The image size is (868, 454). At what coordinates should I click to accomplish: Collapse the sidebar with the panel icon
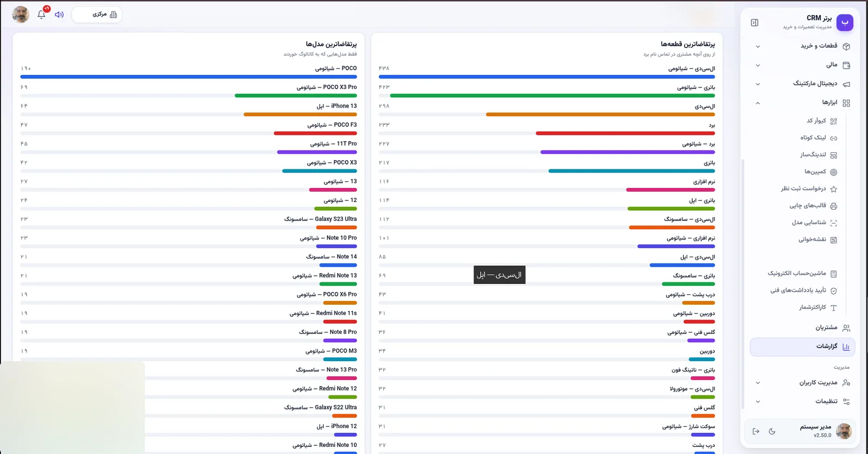[x=755, y=22]
